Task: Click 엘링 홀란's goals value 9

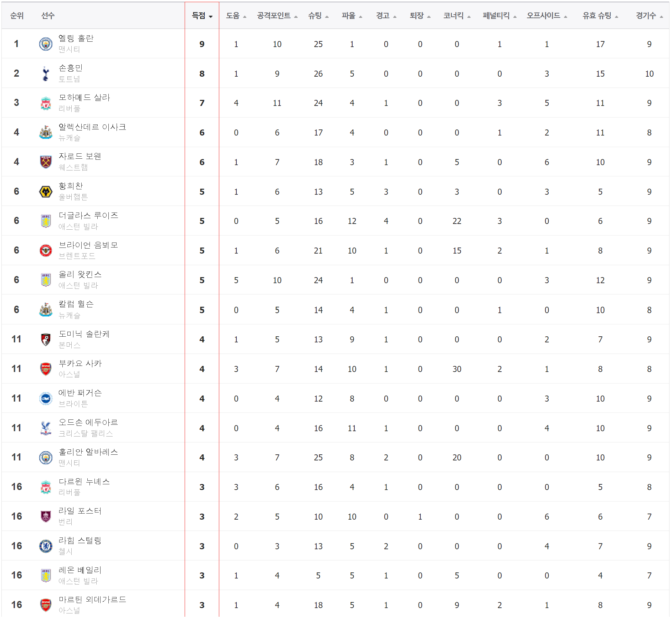Action: [202, 44]
